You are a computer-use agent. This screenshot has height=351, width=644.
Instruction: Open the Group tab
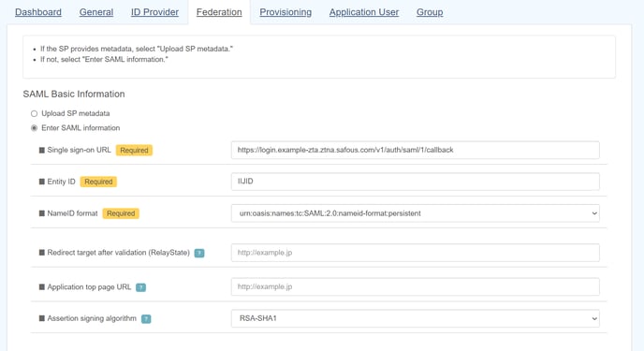coord(430,12)
